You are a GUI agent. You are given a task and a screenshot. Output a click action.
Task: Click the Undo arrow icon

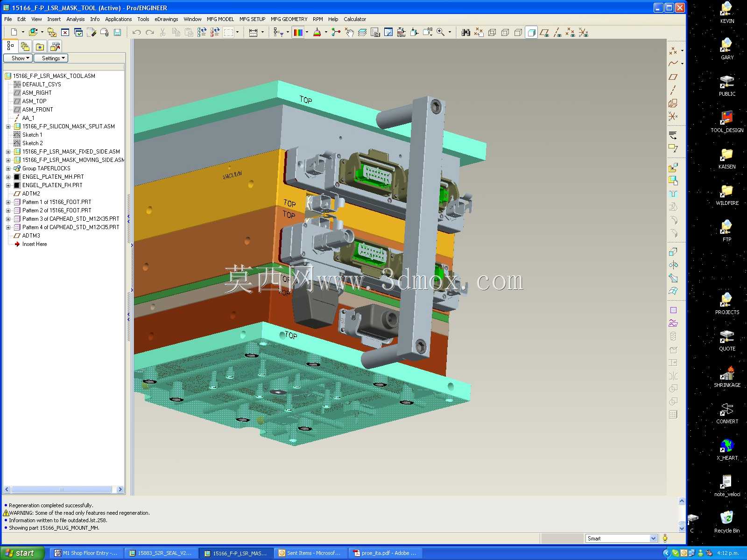click(137, 32)
